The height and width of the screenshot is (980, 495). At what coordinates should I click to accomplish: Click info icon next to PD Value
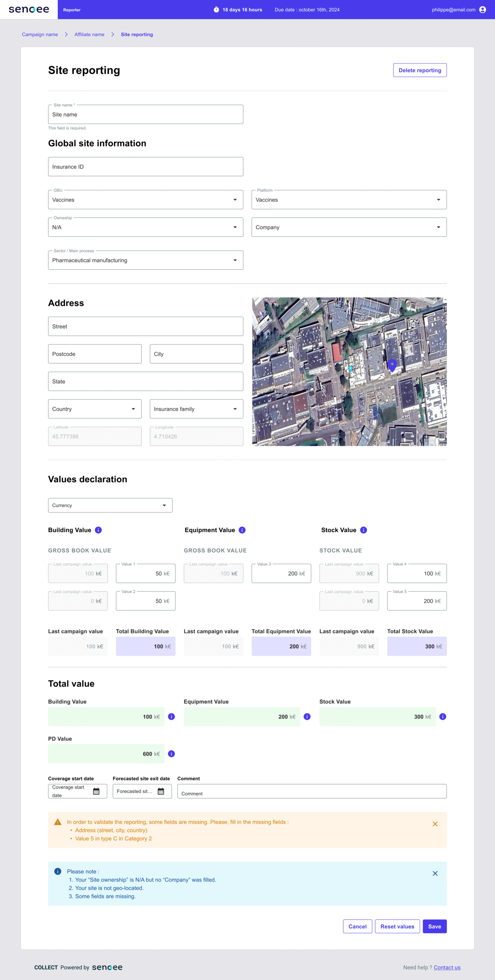[172, 754]
